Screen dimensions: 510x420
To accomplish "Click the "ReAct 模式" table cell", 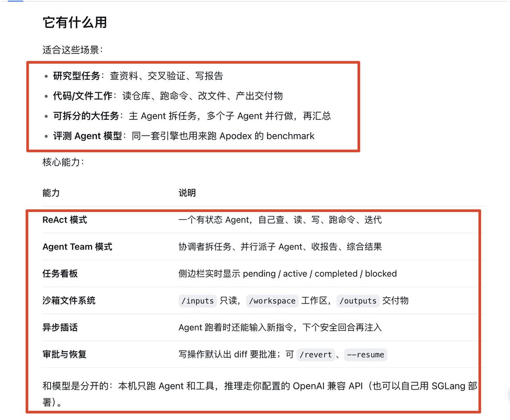I will 65,220.
